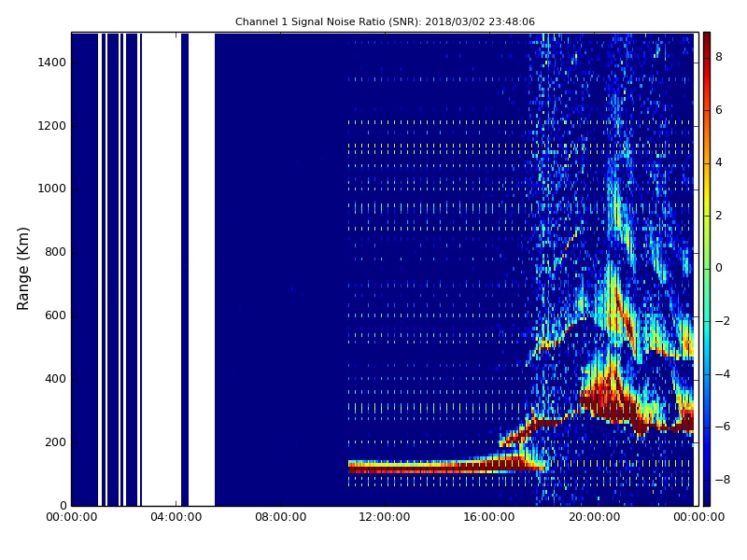The width and height of the screenshot is (747, 560).
Task: Click the 20:00:00 time axis label
Action: (x=594, y=517)
